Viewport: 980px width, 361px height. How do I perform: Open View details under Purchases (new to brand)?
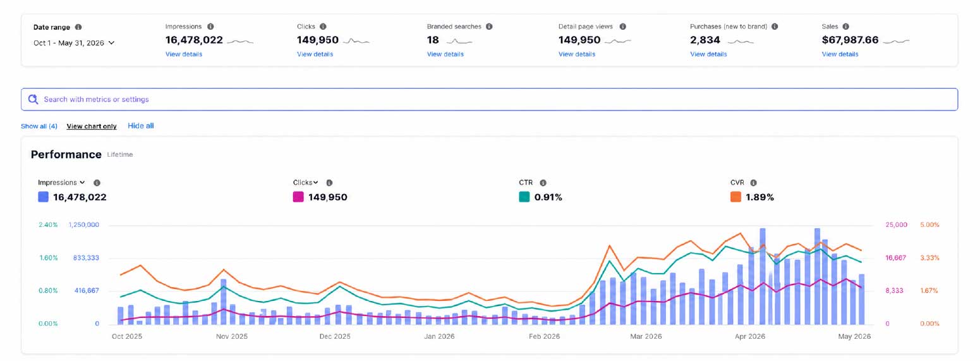click(x=708, y=54)
